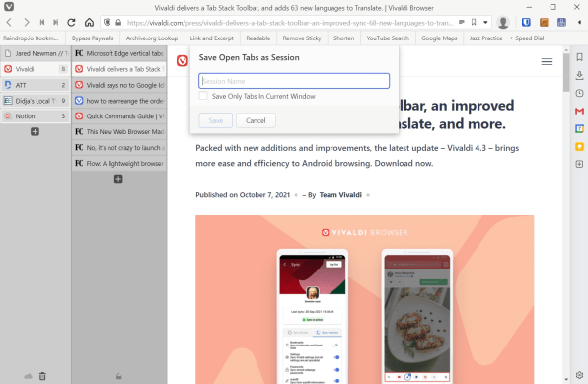Bookmark this page from address bar

tap(474, 22)
